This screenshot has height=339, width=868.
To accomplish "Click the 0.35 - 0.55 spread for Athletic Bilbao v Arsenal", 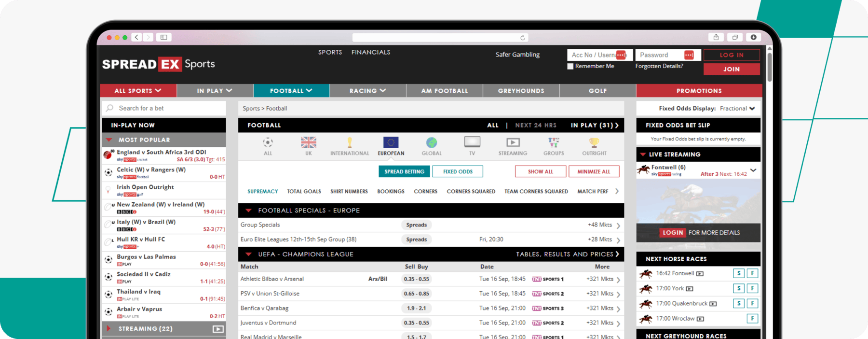I will (417, 279).
